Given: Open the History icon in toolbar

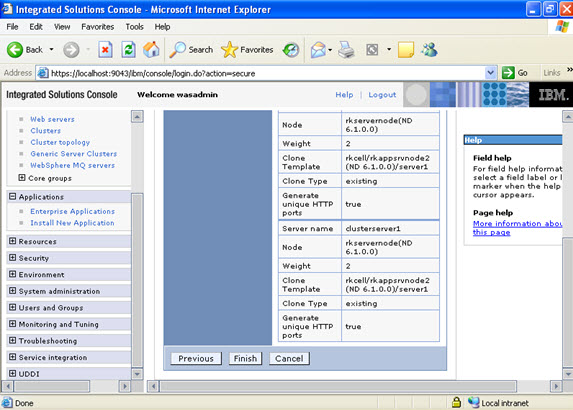Looking at the screenshot, I should pos(291,50).
